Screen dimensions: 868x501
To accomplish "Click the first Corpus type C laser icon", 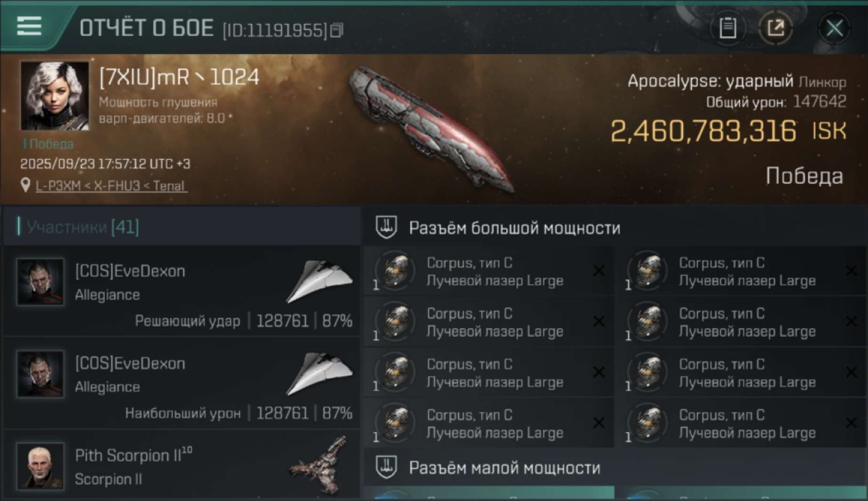I will point(395,271).
